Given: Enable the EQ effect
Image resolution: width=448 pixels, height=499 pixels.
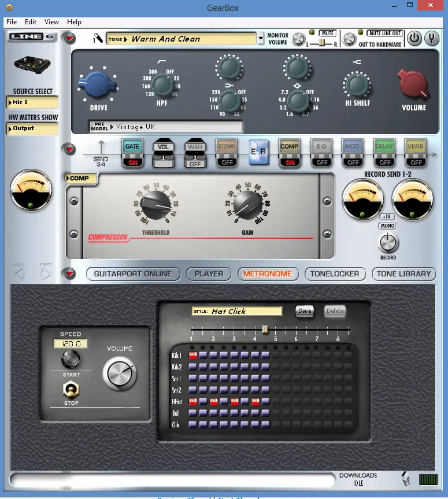Looking at the screenshot, I should (x=321, y=154).
